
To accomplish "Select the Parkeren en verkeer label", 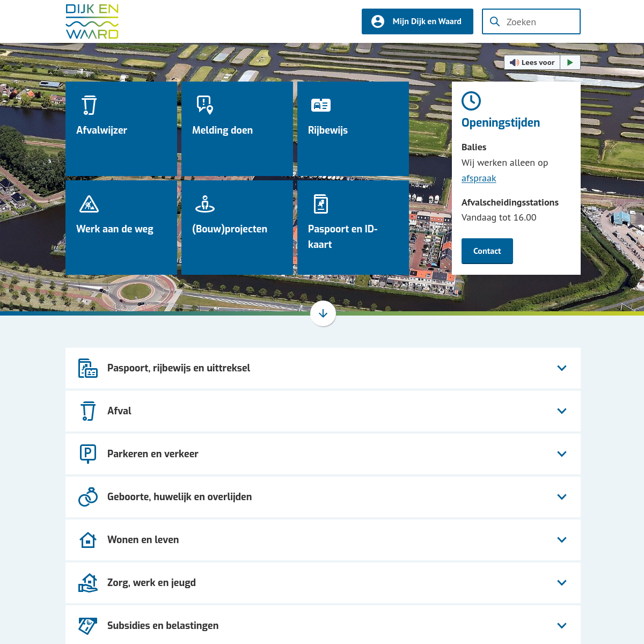I will coord(153,454).
